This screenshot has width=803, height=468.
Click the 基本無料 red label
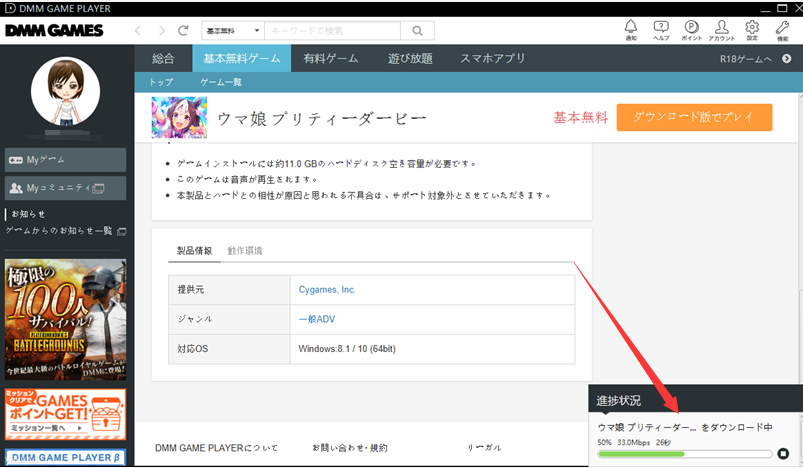pos(581,118)
